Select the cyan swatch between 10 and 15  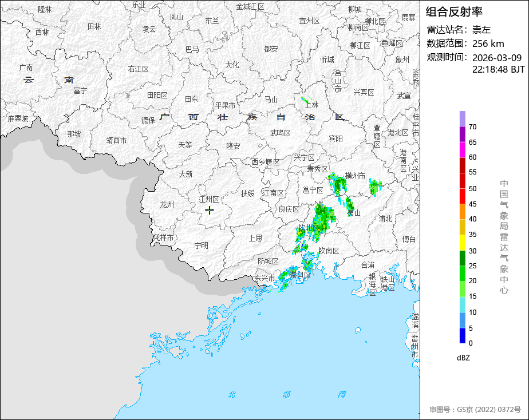point(462,304)
